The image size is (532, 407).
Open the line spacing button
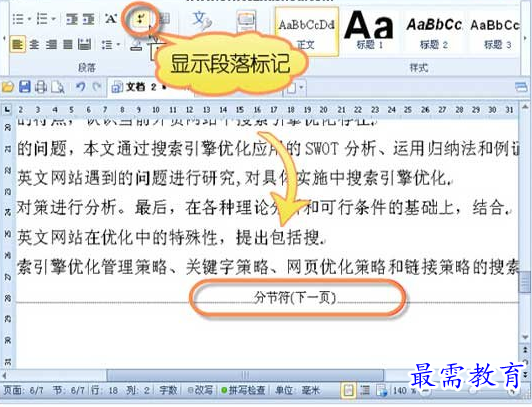coord(107,44)
